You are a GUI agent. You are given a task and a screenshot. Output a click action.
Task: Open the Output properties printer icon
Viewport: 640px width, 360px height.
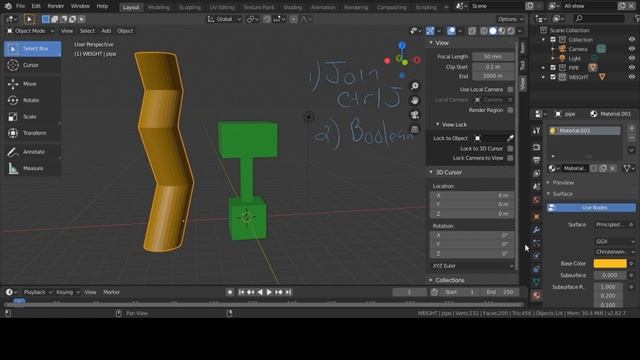tap(536, 160)
